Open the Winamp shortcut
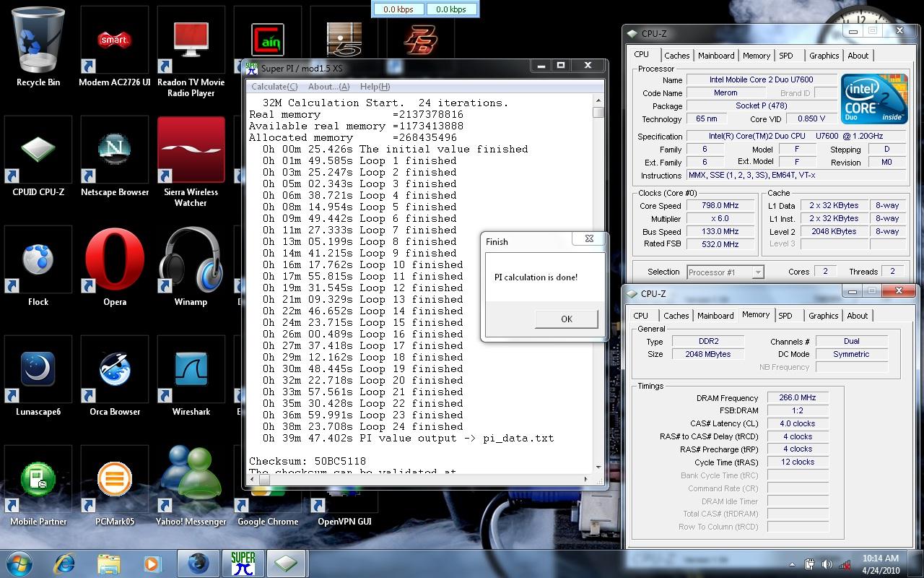The height and width of the screenshot is (578, 924). (x=191, y=267)
